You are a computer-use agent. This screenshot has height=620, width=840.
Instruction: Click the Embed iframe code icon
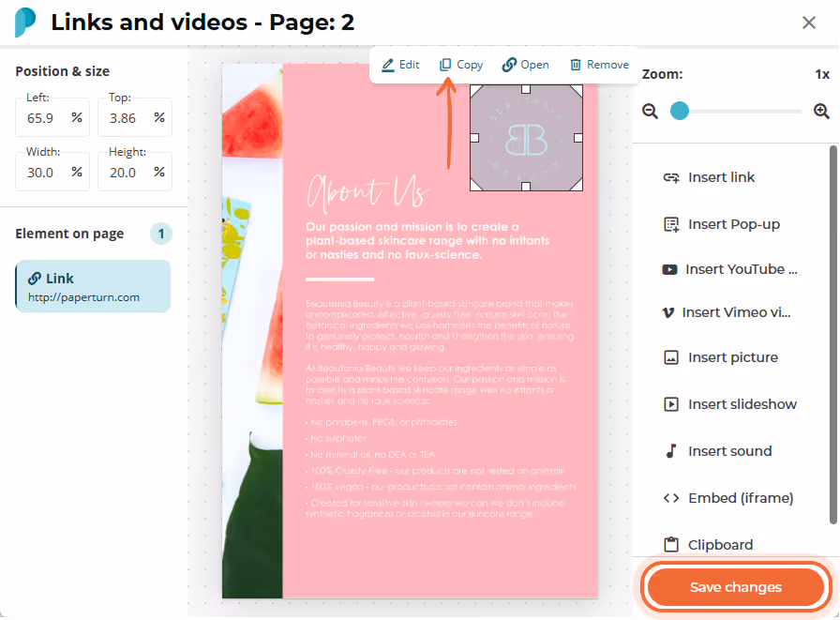point(670,498)
